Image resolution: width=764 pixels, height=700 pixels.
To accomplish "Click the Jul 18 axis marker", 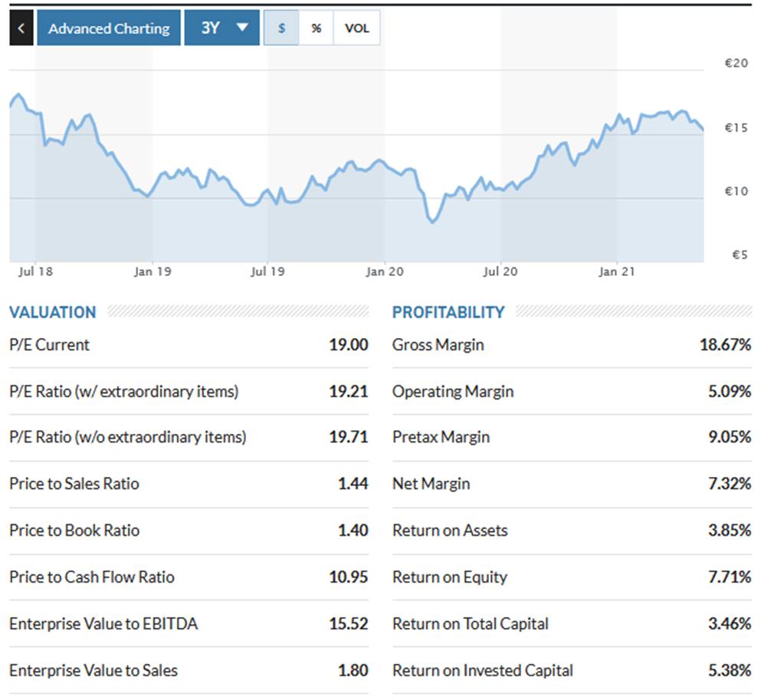I will click(35, 271).
